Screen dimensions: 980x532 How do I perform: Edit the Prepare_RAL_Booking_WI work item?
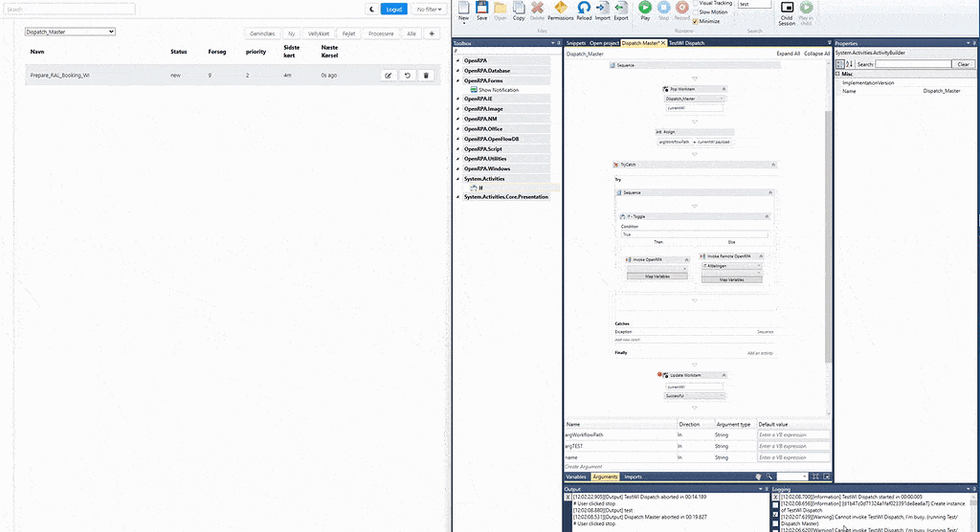pyautogui.click(x=389, y=75)
